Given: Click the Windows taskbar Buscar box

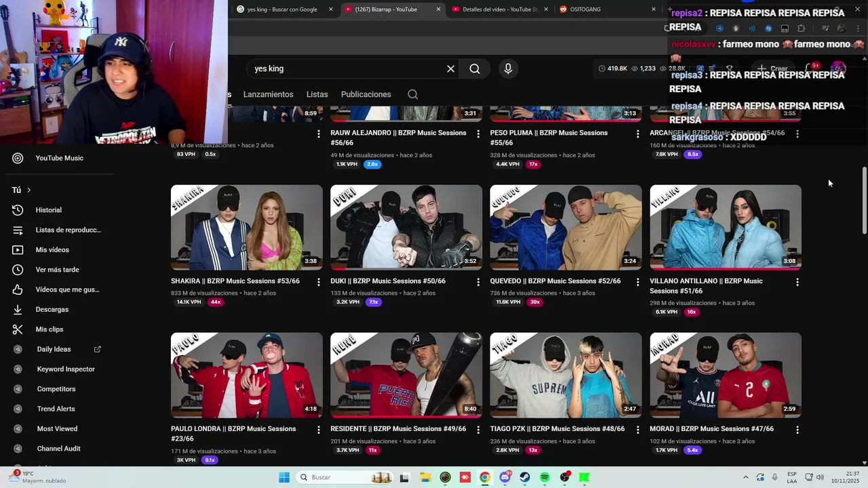Looking at the screenshot, I should point(346,477).
